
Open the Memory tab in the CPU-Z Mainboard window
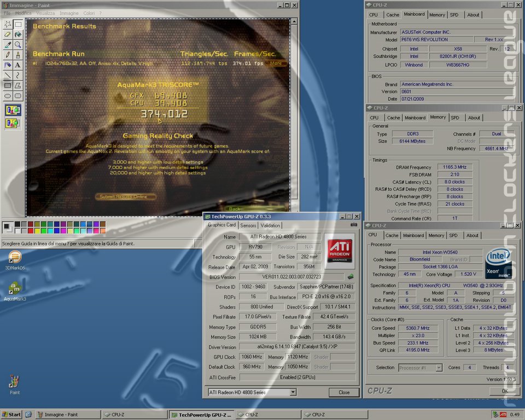(x=437, y=15)
